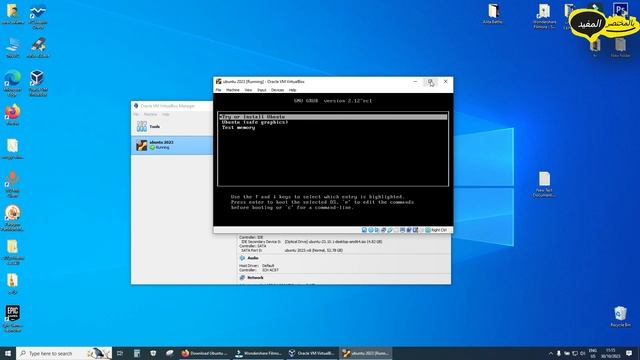Select 'Ubuntu (safe graphics)' GRUB entry
Screen dimensions: 640x360
(255, 122)
